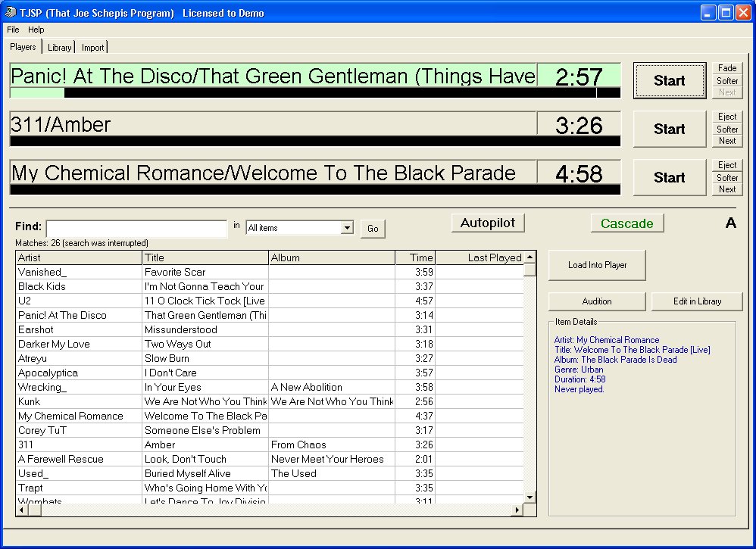Viewport: 756px width, 549px height.
Task: Click the Find search field
Action: [x=137, y=229]
